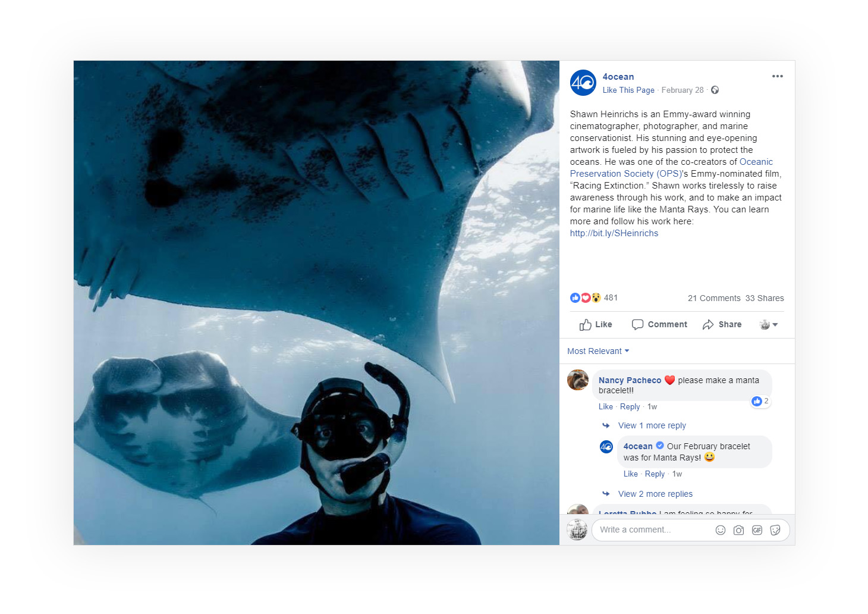Click the Comment action button

pos(659,324)
